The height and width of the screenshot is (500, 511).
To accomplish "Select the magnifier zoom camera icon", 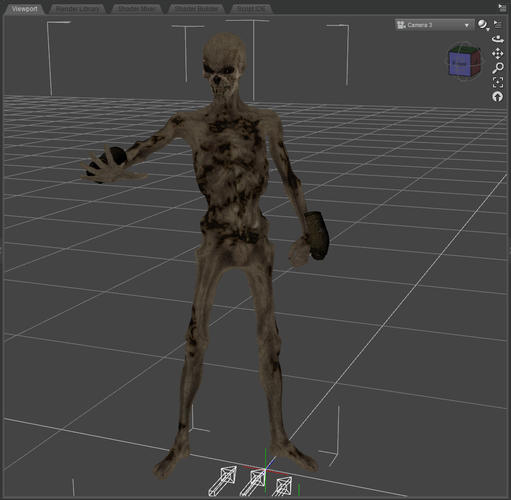I will click(498, 68).
